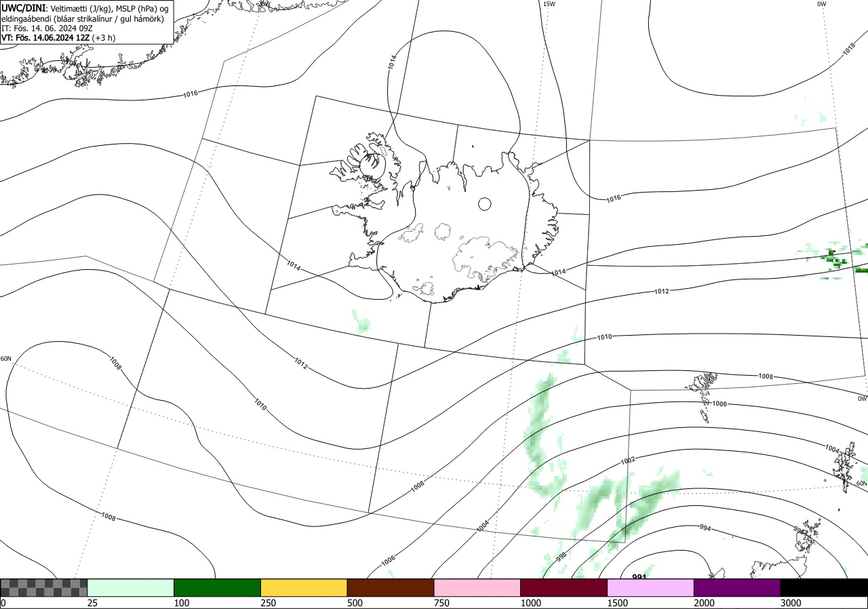Image resolution: width=868 pixels, height=609 pixels.
Task: Click the legend value '25'
Action: [92, 603]
